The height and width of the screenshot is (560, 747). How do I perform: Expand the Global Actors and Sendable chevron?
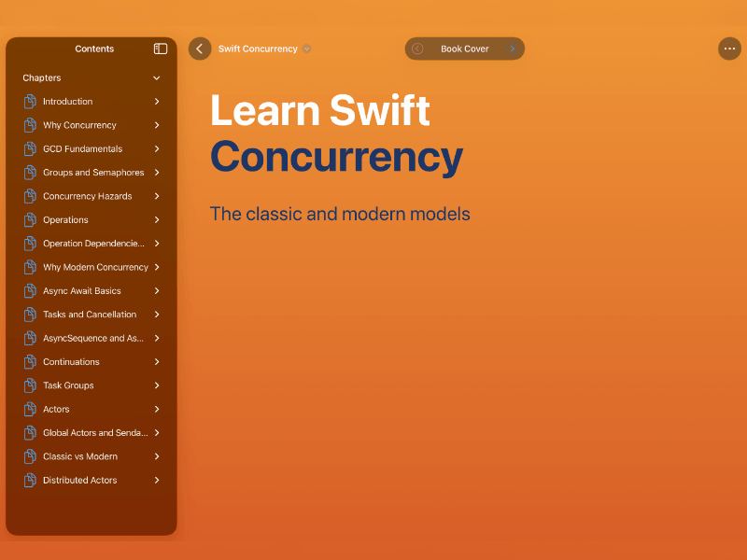(157, 433)
